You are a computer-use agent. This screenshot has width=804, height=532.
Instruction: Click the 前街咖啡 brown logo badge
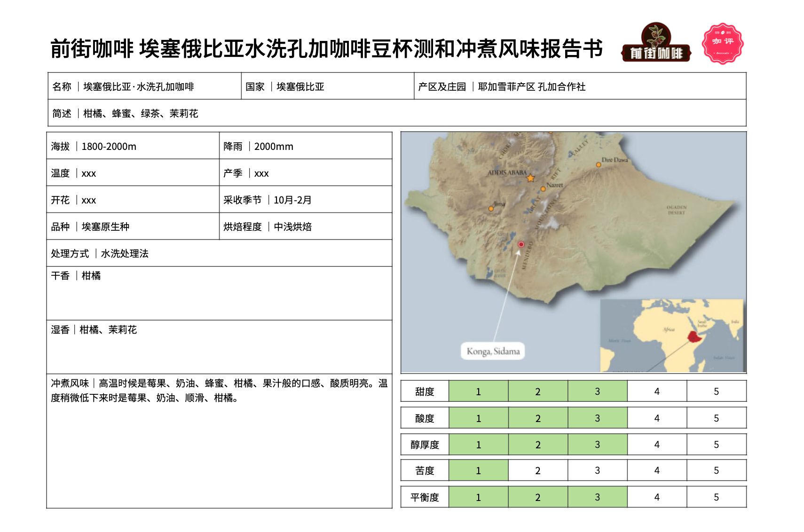coord(656,42)
